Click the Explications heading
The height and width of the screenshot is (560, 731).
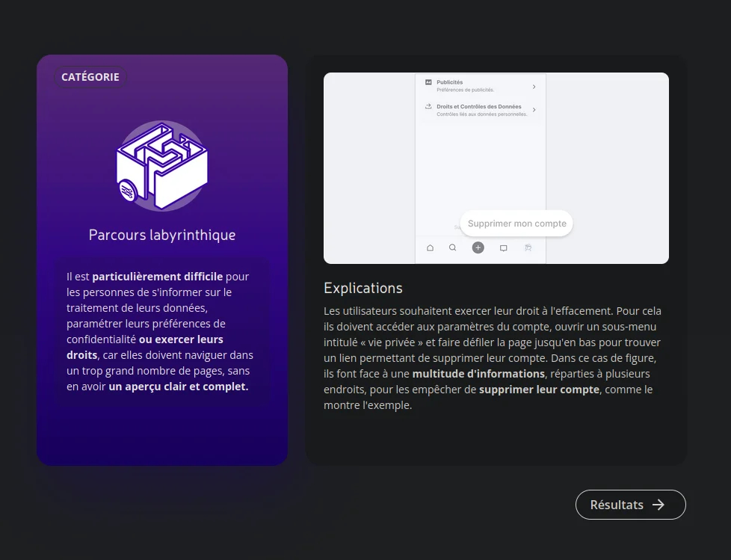(363, 288)
